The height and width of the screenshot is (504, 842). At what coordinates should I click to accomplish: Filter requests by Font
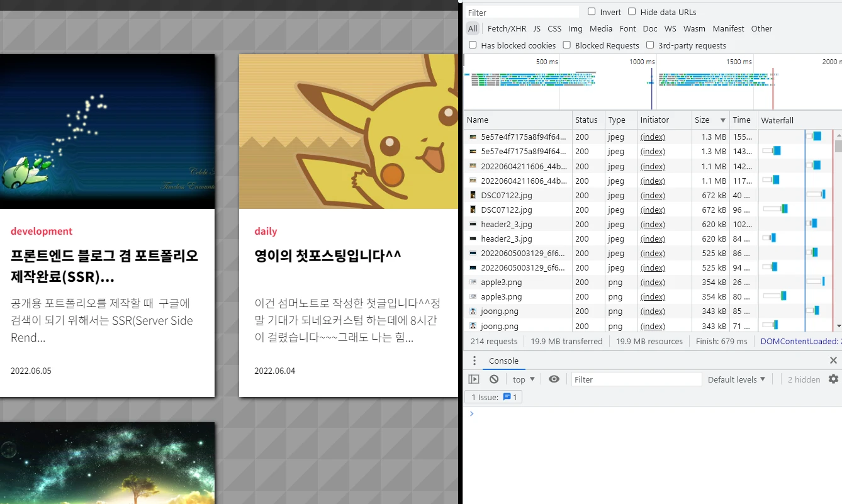click(627, 28)
